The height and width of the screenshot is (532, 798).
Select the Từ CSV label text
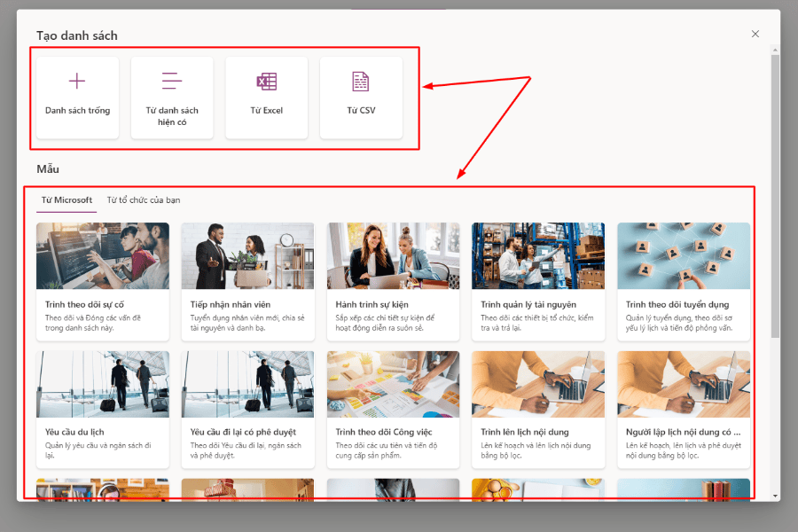click(x=362, y=111)
